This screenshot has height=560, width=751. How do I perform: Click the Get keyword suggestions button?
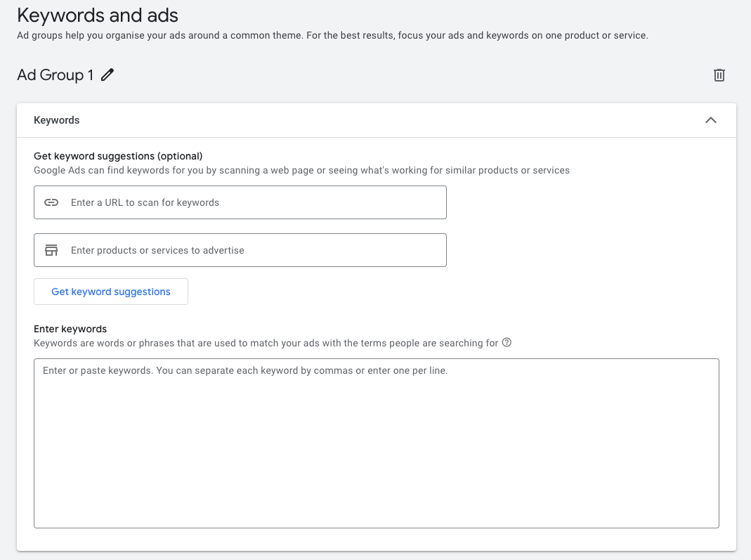coord(110,291)
